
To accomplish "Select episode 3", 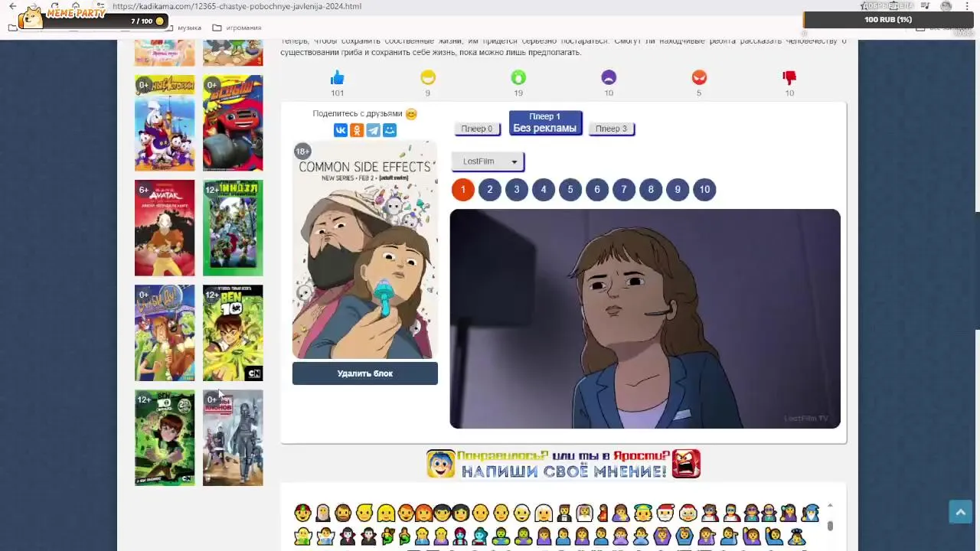I will pyautogui.click(x=517, y=190).
